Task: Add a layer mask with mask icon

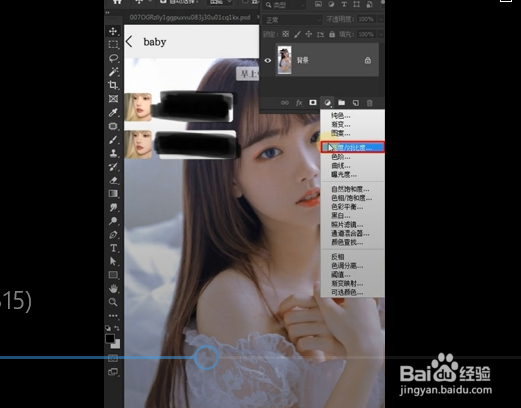Action: tap(313, 103)
